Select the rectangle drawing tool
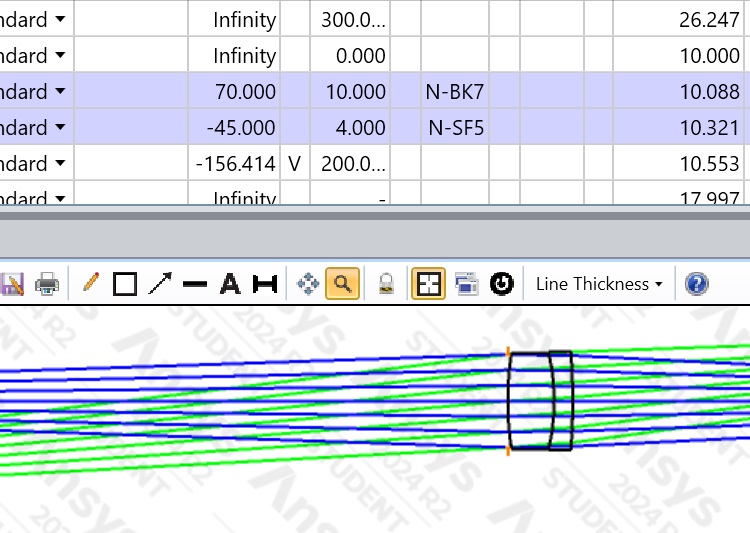This screenshot has width=750, height=533. (x=125, y=284)
